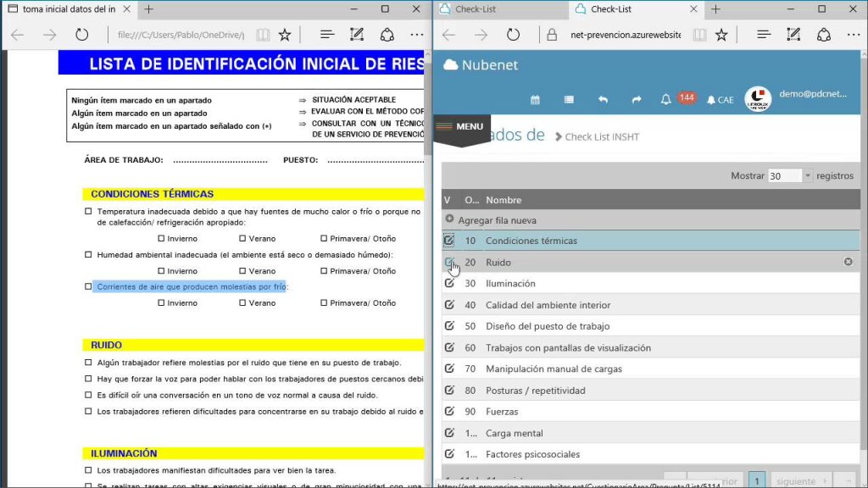This screenshot has width=868, height=488.
Task: Select the Carga mental row name
Action: coord(515,433)
